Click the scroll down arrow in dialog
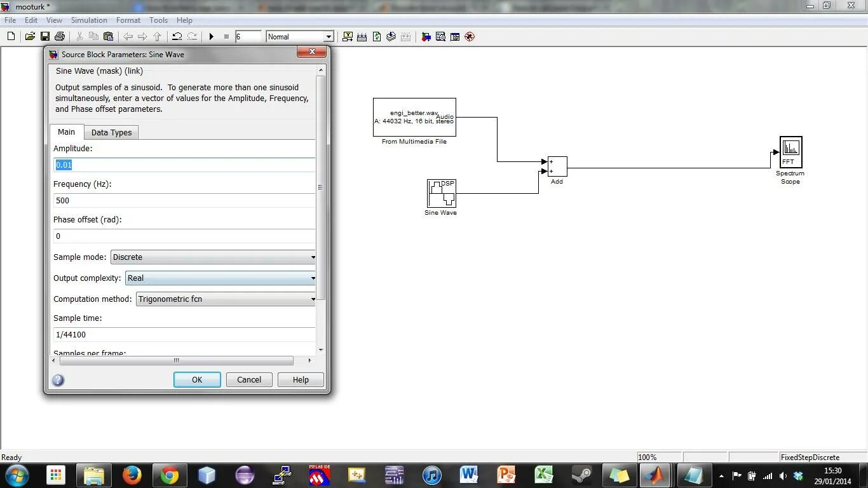The width and height of the screenshot is (868, 488). [x=321, y=350]
